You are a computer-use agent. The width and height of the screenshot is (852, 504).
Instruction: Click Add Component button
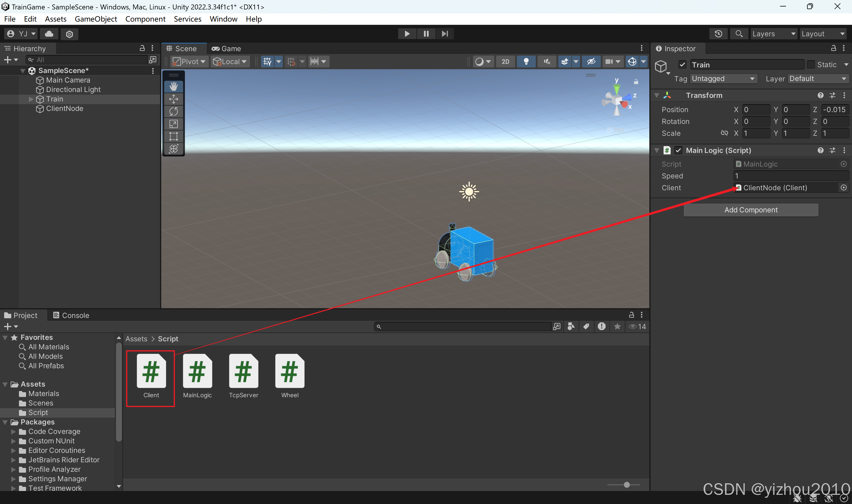751,209
